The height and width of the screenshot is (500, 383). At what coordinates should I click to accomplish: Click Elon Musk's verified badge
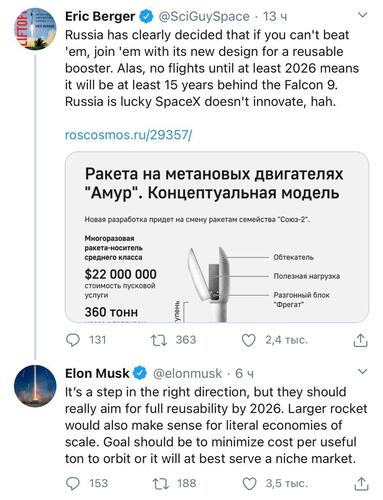(x=140, y=373)
